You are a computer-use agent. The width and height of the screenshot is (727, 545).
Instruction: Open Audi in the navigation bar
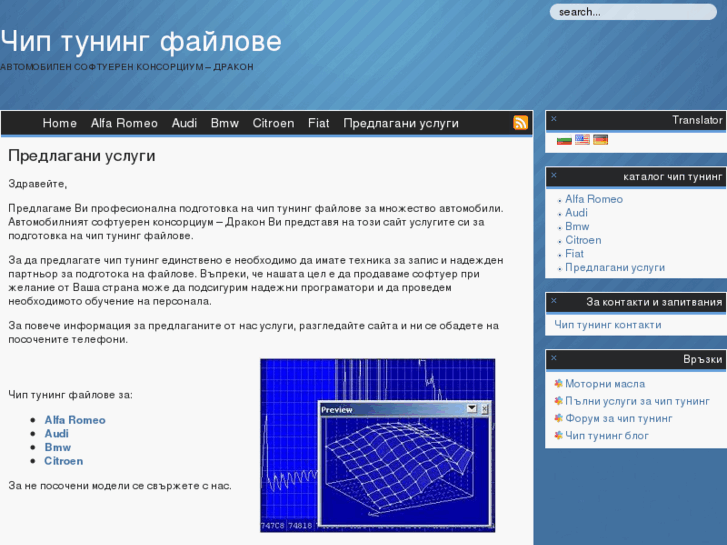click(x=184, y=123)
